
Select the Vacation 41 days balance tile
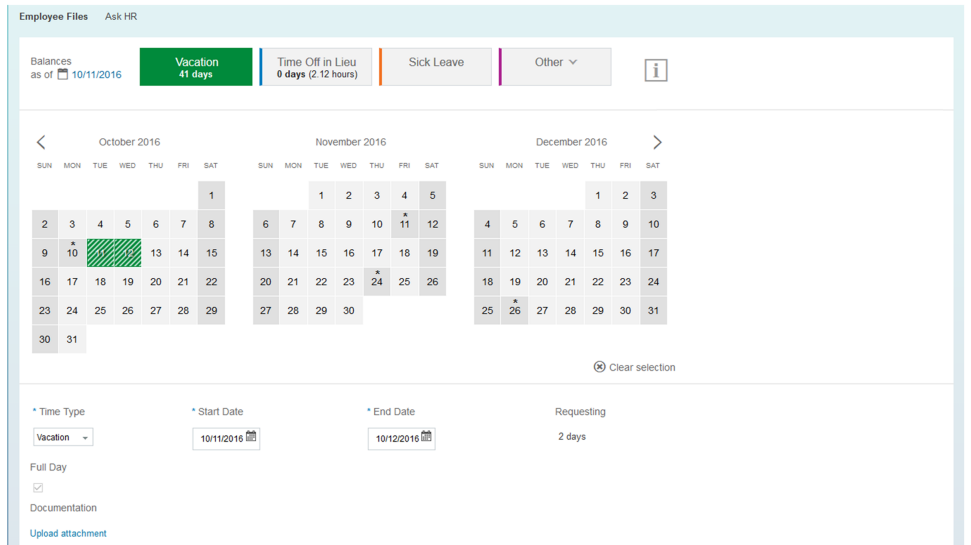coord(196,67)
